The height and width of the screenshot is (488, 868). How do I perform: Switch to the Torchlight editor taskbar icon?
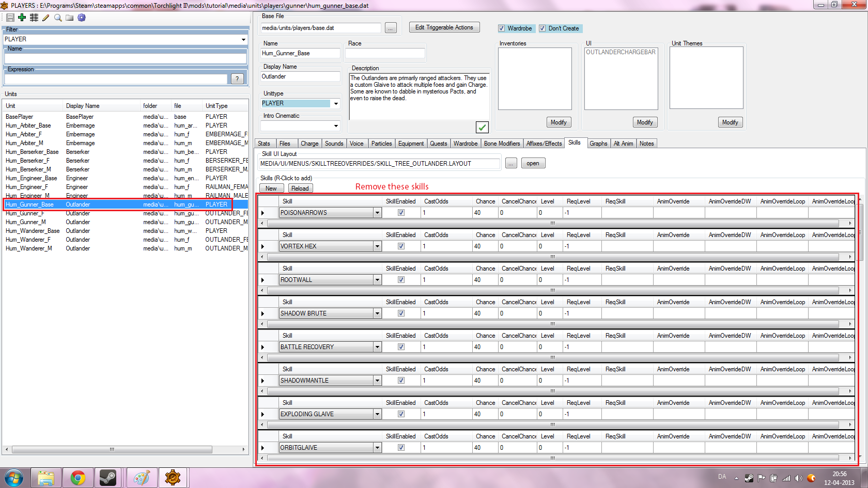(x=173, y=478)
